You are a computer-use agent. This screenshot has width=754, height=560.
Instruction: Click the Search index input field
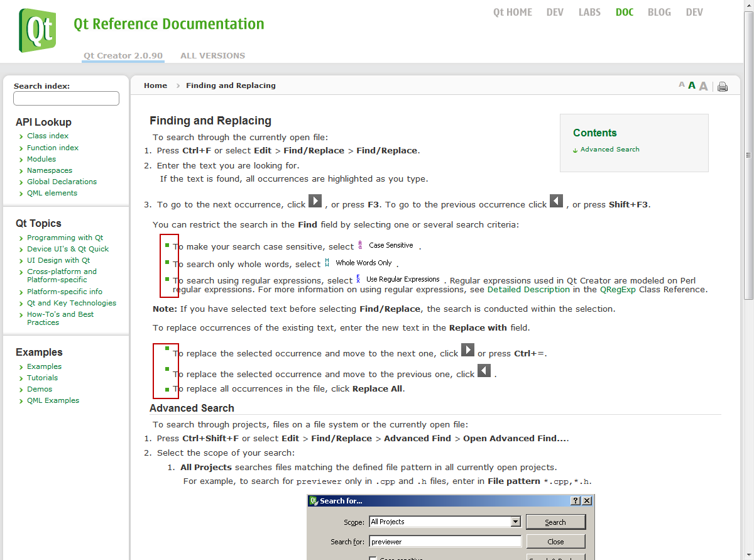(x=66, y=99)
